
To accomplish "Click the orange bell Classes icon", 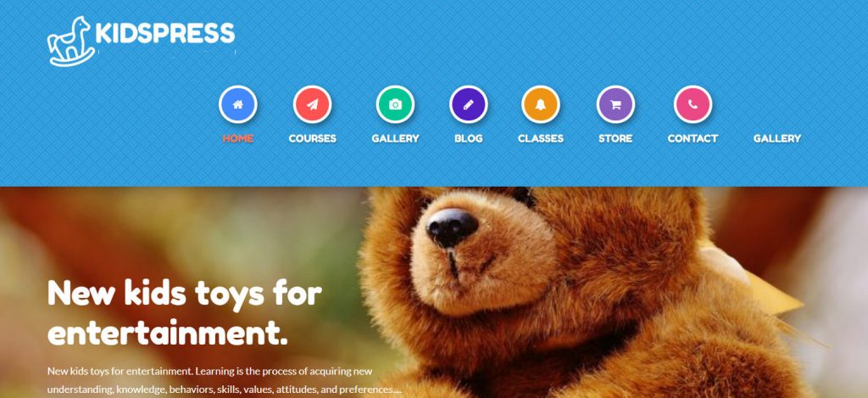I will point(541,104).
